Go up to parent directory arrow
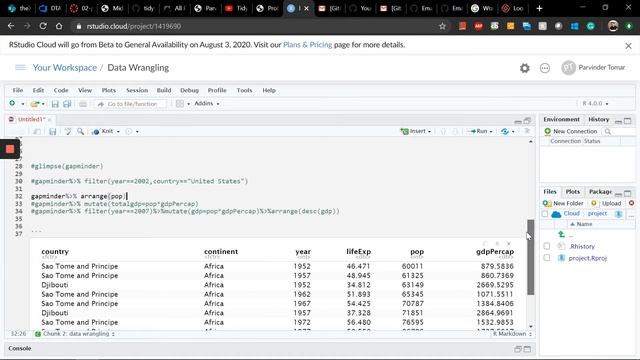The width and height of the screenshot is (640, 360). [562, 234]
